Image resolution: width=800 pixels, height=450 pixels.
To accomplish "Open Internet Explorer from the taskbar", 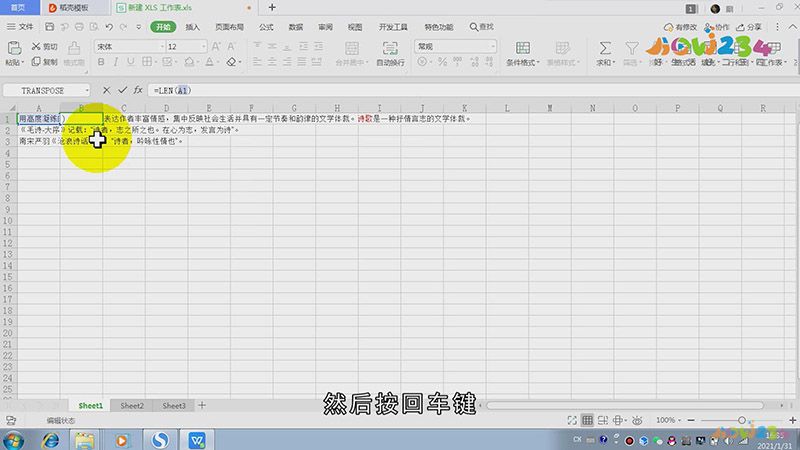I will [x=50, y=440].
